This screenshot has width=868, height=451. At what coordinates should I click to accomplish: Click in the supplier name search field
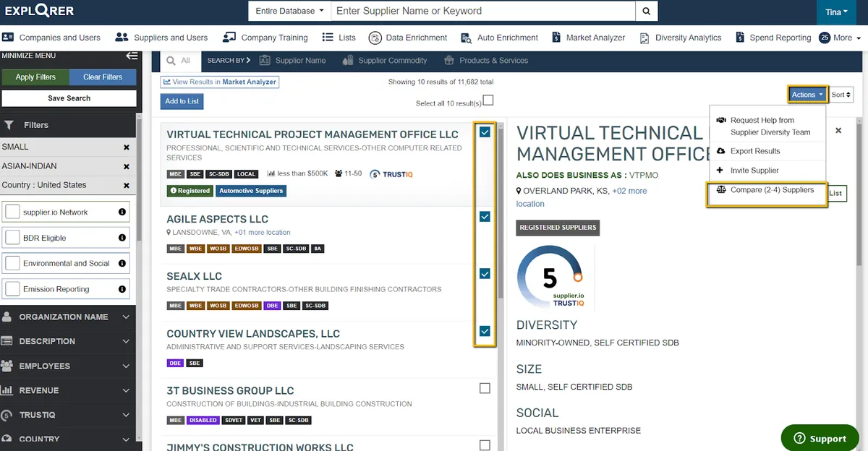pyautogui.click(x=483, y=11)
